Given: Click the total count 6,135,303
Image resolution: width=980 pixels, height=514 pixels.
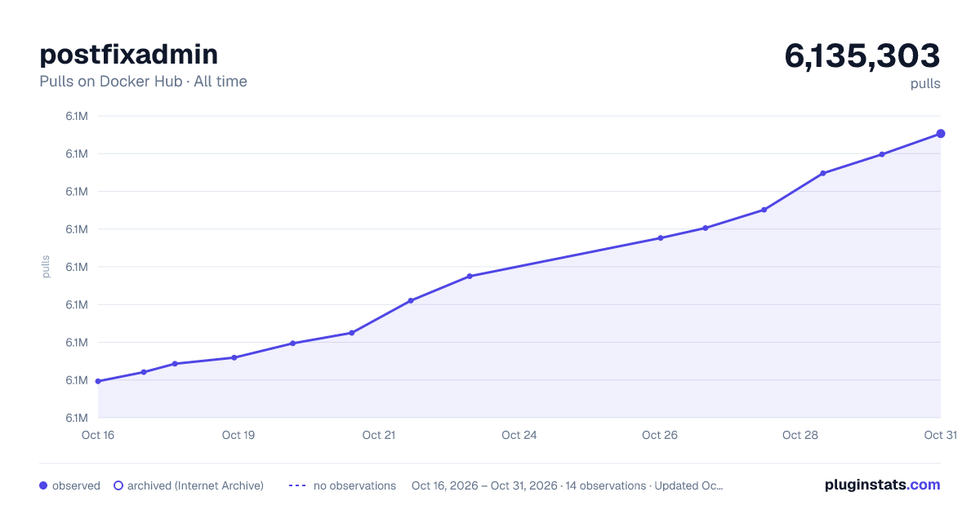Looking at the screenshot, I should click(x=862, y=56).
